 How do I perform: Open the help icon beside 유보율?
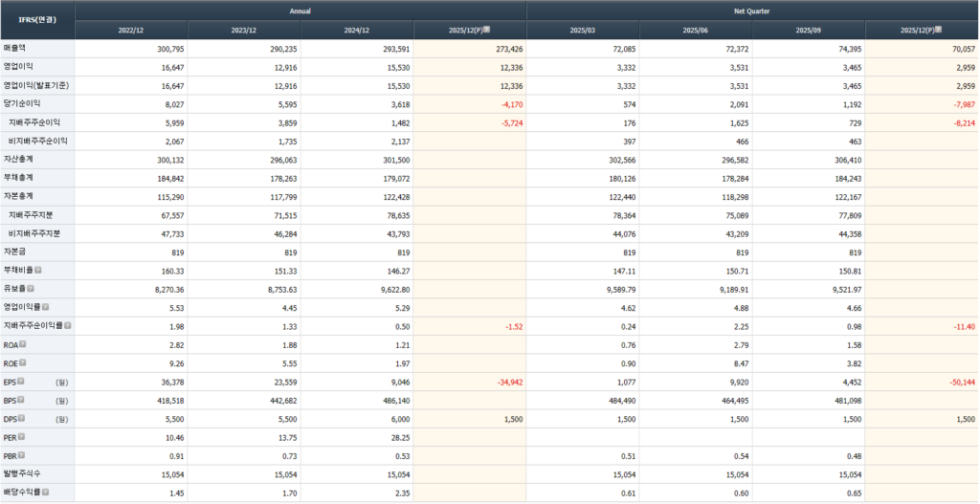(x=31, y=289)
